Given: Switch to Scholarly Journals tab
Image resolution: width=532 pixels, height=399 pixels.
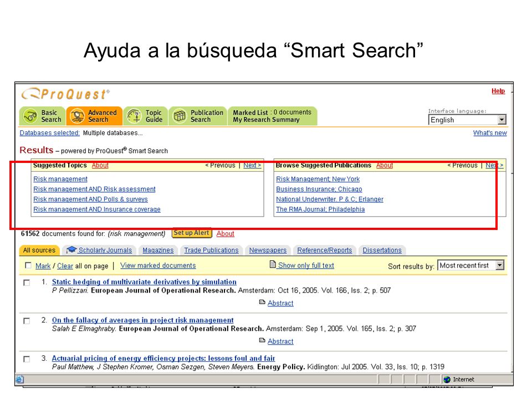Looking at the screenshot, I should [99, 250].
